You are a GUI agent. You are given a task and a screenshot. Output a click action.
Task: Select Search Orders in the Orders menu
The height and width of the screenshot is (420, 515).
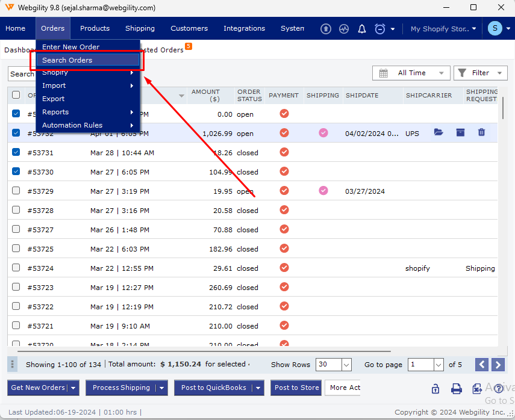88,60
